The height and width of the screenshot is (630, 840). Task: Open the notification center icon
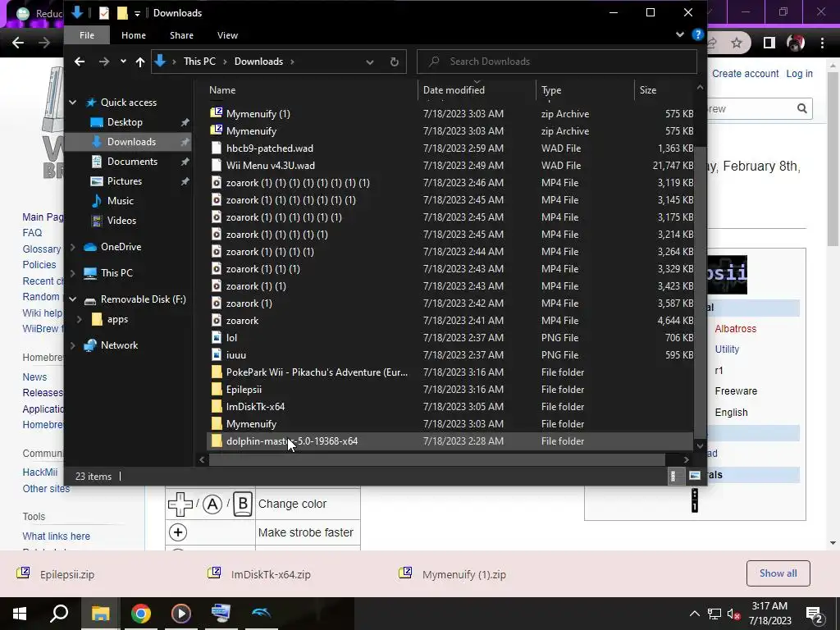[815, 614]
